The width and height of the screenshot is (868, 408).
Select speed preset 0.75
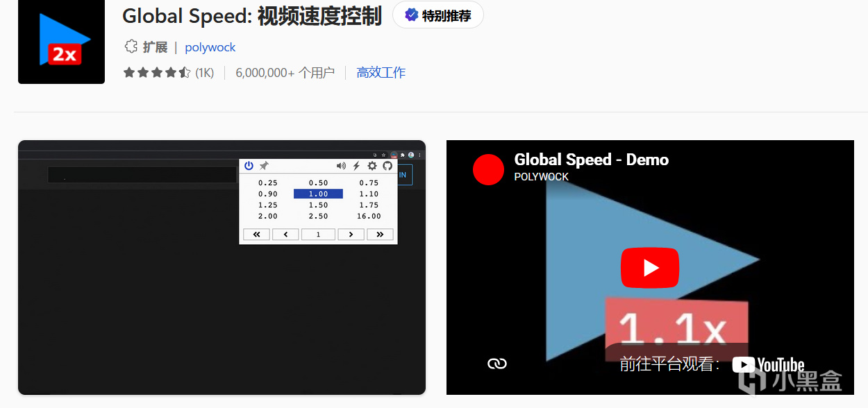pos(369,183)
